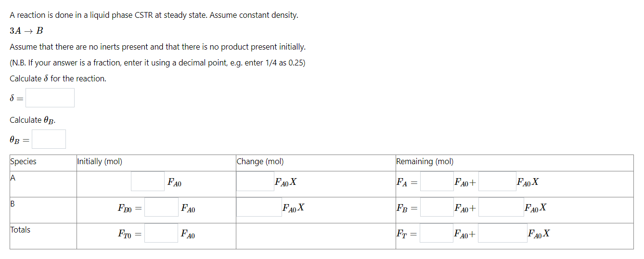
Task: Click the Initially (mol) column header
Action: pos(100,162)
